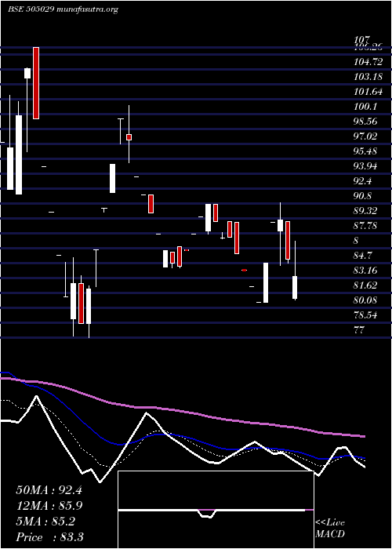Click the 87.78 price axis label

366,226
